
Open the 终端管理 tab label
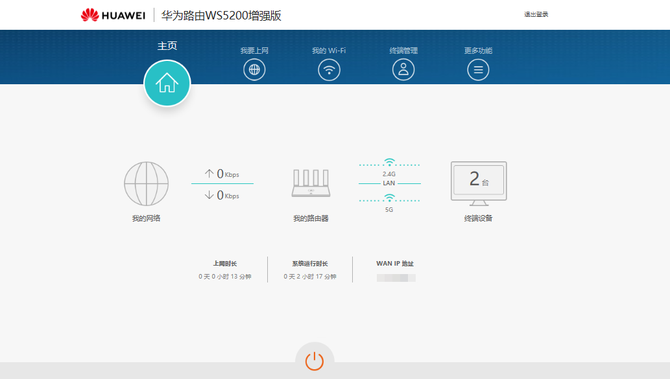403,50
